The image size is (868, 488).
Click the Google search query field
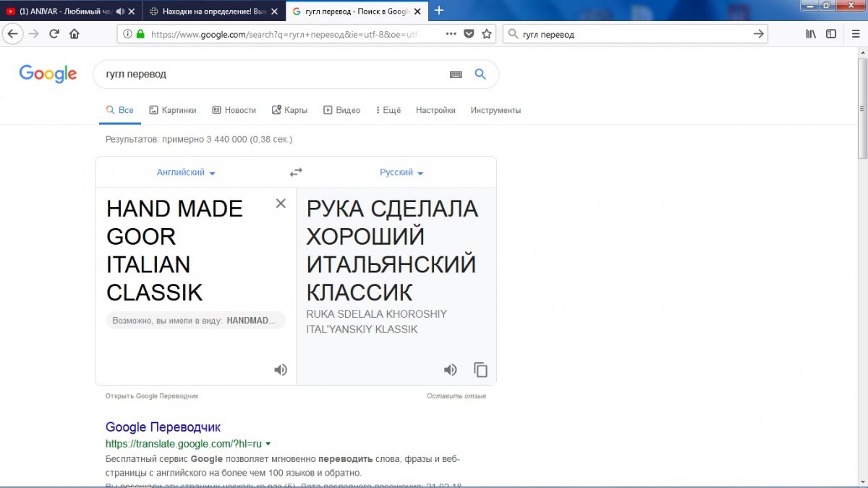click(268, 75)
